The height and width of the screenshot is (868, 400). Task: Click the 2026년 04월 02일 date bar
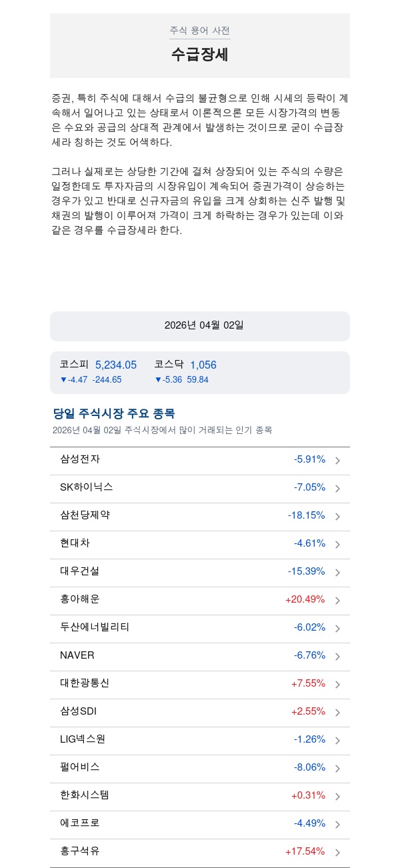pyautogui.click(x=199, y=325)
